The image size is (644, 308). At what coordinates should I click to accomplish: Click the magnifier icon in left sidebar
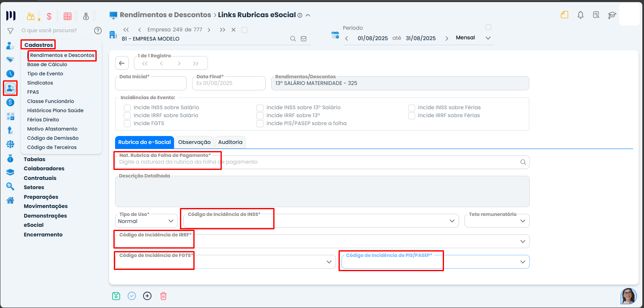pos(10,186)
